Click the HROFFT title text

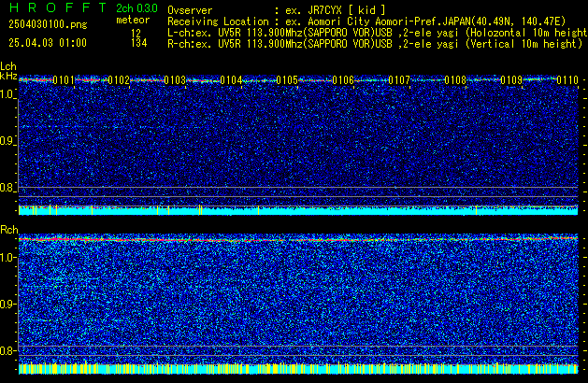(58, 7)
